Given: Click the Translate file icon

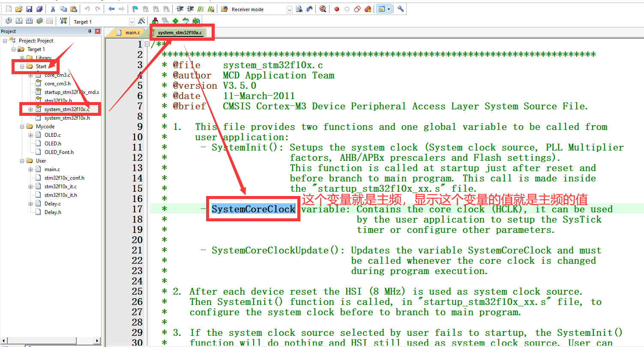Looking at the screenshot, I should [x=9, y=21].
